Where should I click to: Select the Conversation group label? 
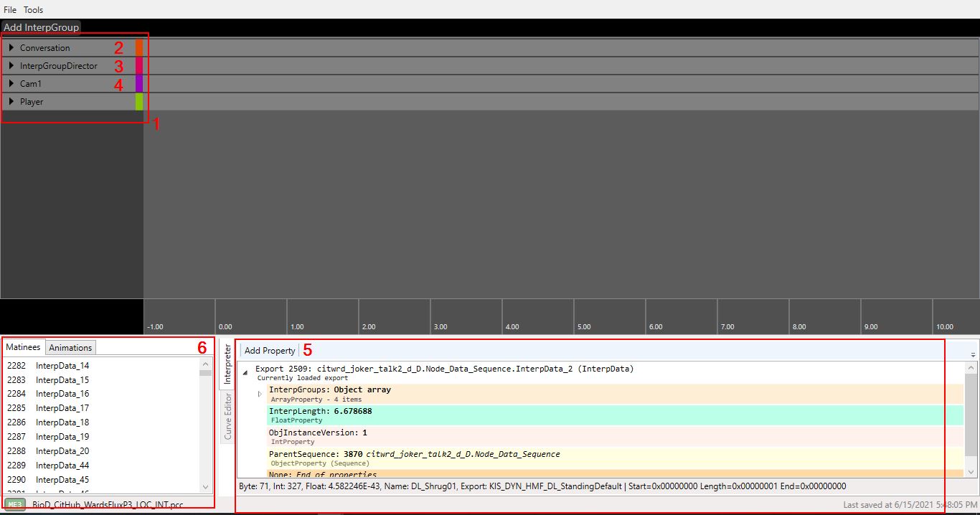coord(45,48)
